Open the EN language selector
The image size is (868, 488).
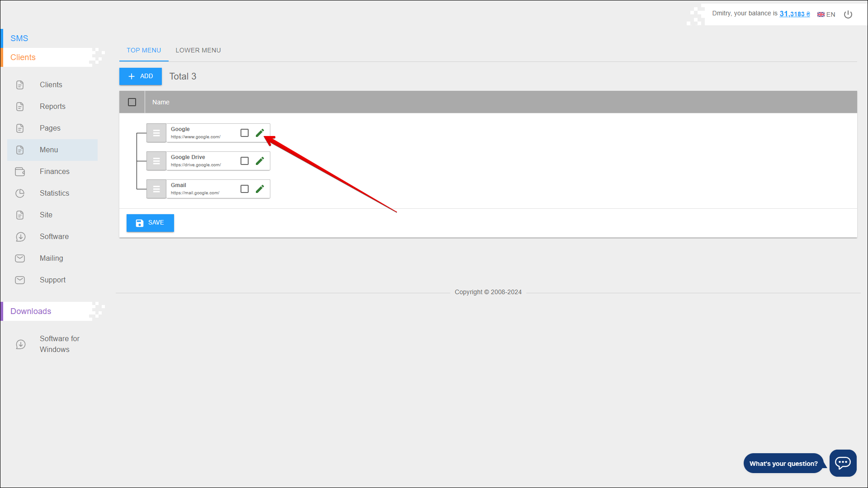tap(826, 14)
